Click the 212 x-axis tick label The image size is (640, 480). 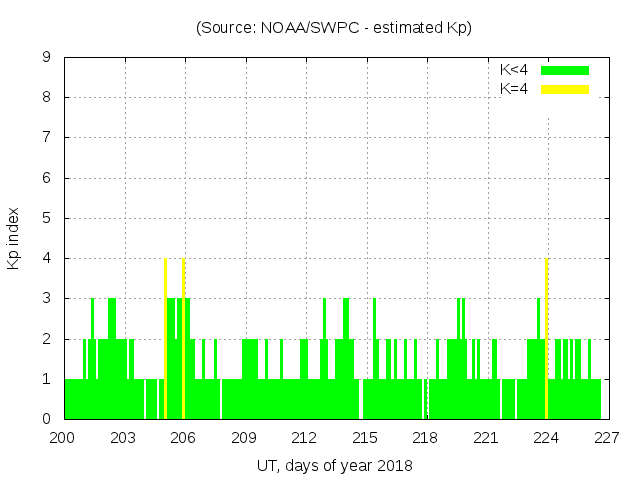[x=305, y=437]
